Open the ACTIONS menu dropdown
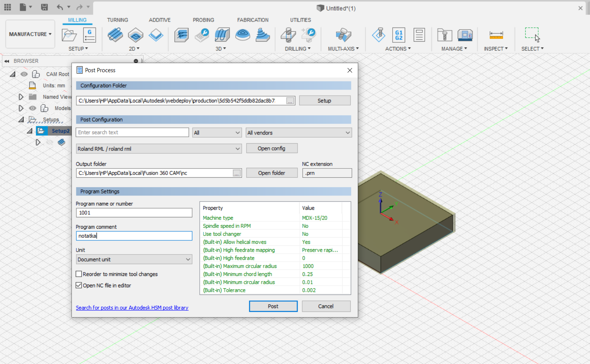 (398, 49)
